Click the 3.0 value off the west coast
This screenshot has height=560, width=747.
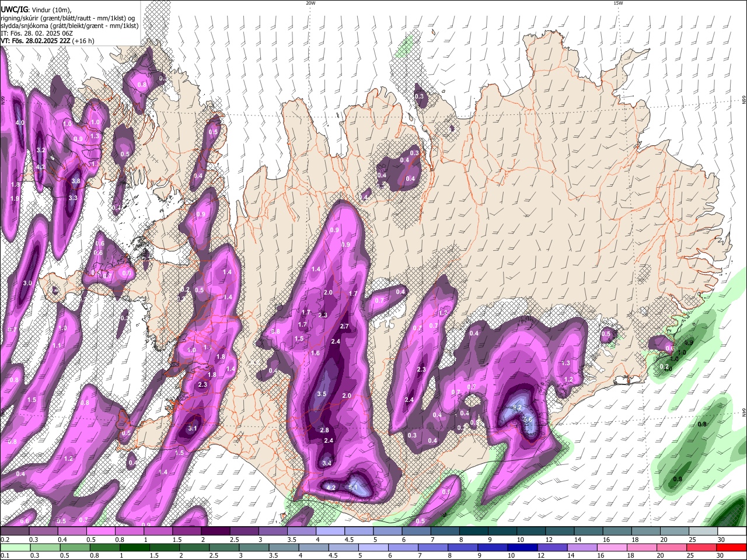(x=27, y=283)
